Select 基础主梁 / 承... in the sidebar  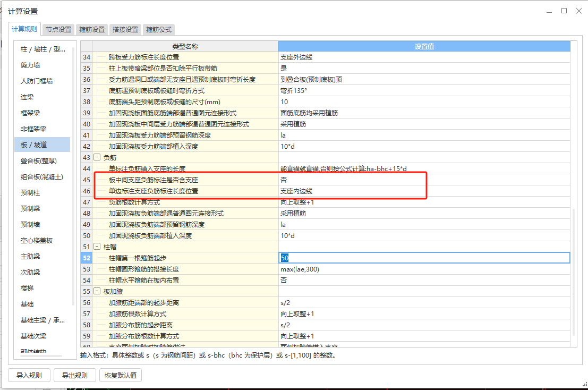(x=42, y=320)
